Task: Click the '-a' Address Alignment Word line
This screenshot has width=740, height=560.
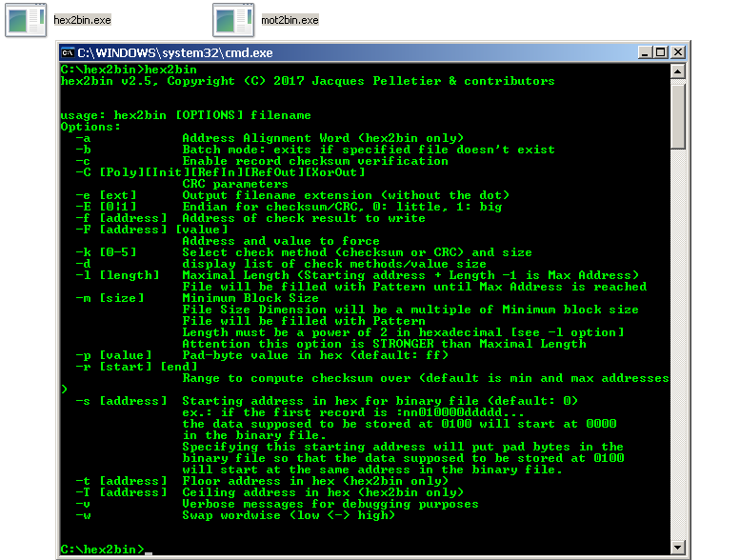Action: point(270,138)
